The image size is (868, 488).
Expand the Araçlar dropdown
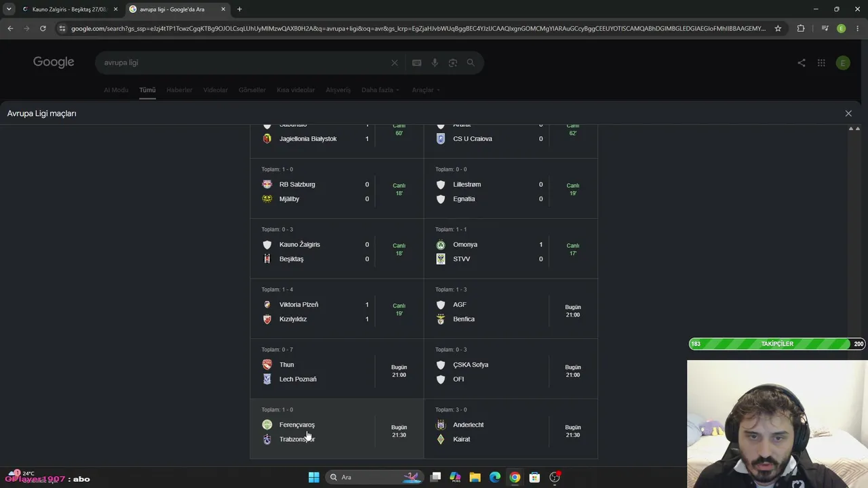[427, 90]
